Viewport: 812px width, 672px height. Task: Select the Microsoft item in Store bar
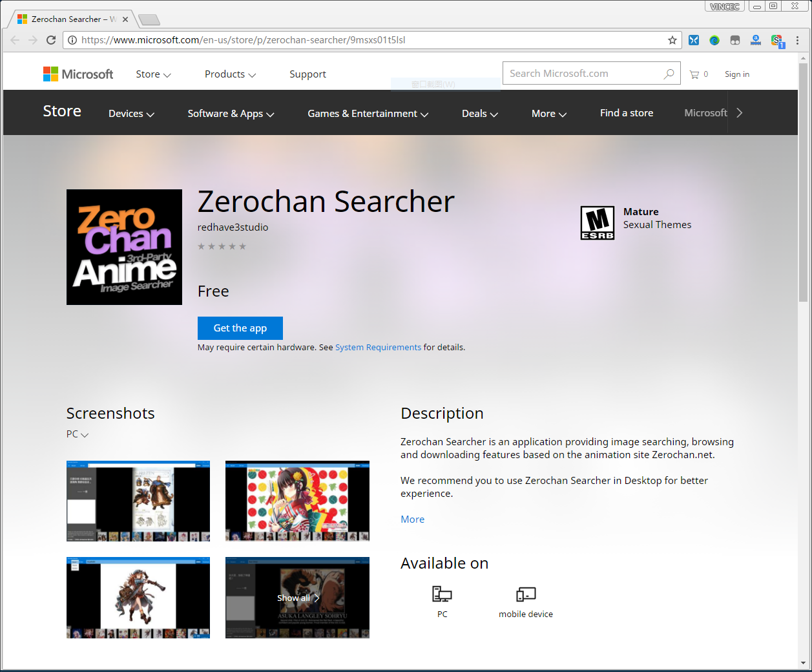tap(705, 113)
